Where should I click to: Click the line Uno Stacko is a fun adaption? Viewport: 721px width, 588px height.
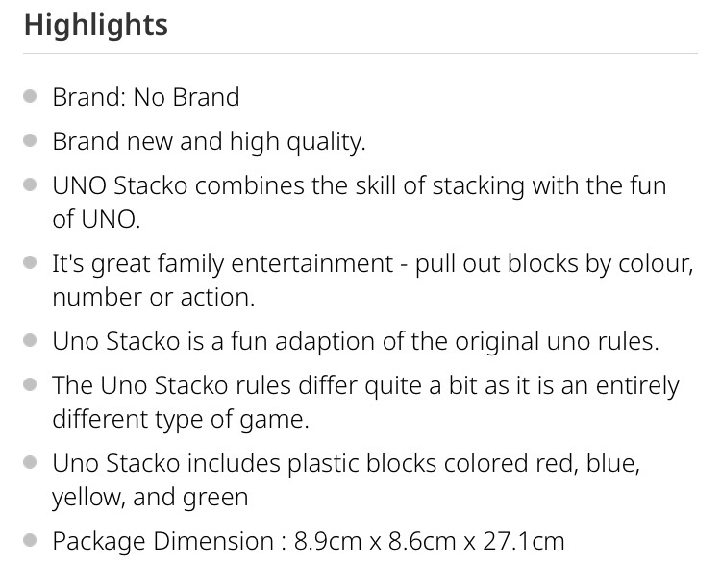[x=356, y=342]
